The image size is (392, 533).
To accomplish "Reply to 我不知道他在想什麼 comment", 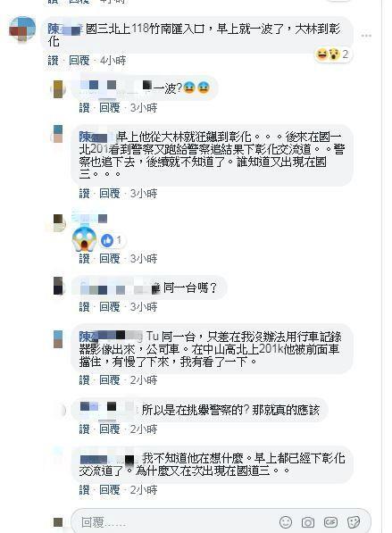I will (x=110, y=490).
